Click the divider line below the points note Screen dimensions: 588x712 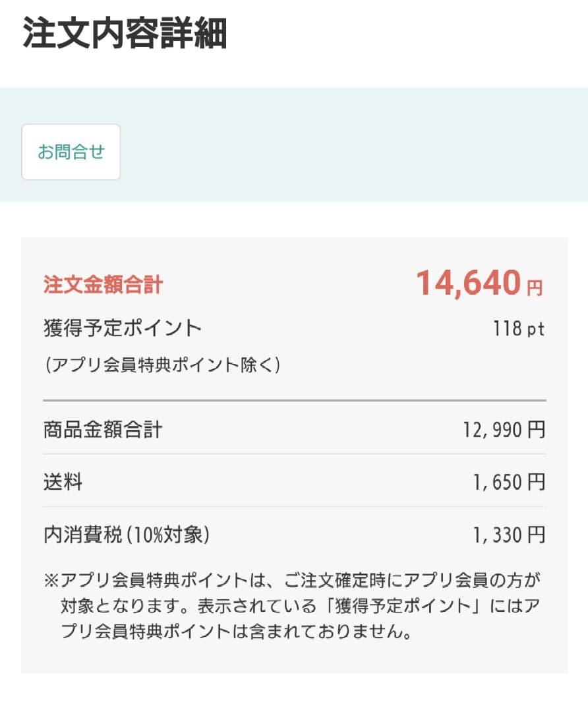294,400
